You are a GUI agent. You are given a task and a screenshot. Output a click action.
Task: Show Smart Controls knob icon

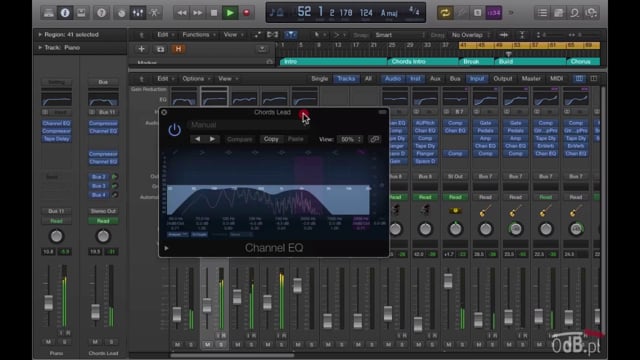click(122, 13)
